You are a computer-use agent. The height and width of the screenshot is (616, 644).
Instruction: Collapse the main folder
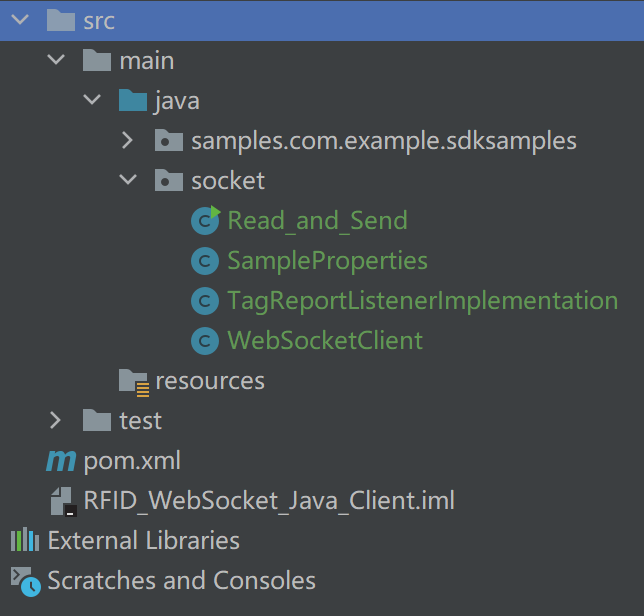tap(55, 61)
